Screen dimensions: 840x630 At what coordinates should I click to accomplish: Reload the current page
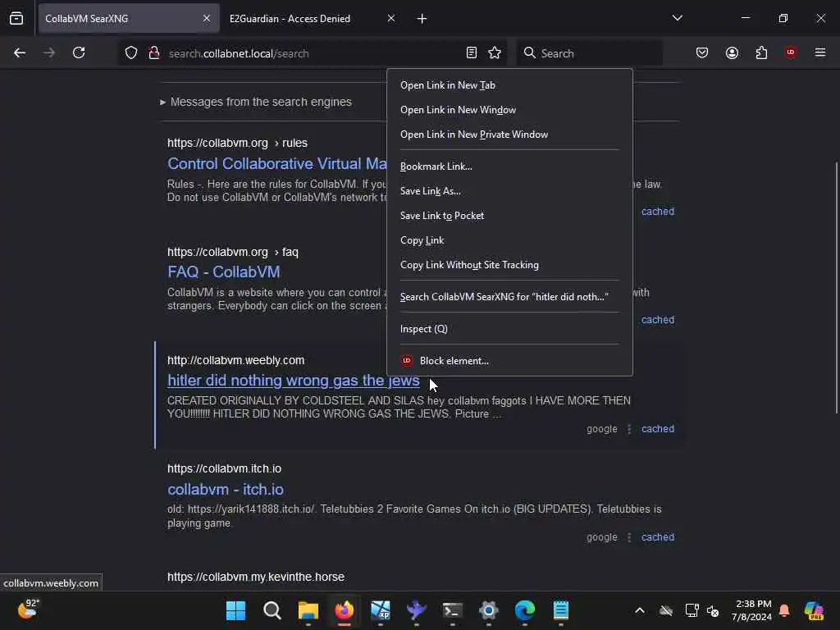[x=79, y=52]
